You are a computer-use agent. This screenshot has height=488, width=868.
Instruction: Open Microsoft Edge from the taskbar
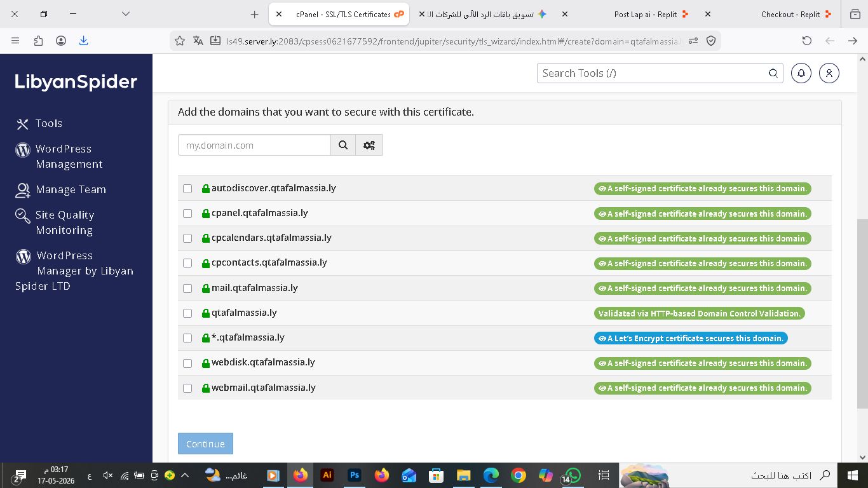coord(491,475)
